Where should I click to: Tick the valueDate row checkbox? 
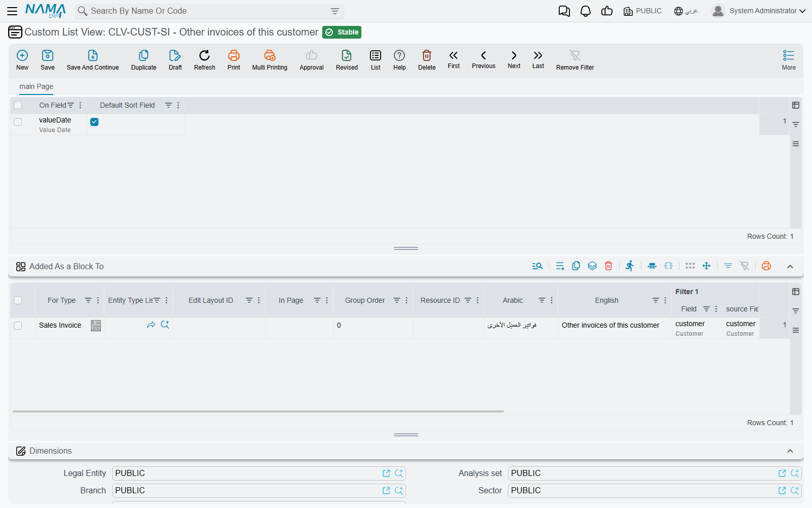pos(18,122)
